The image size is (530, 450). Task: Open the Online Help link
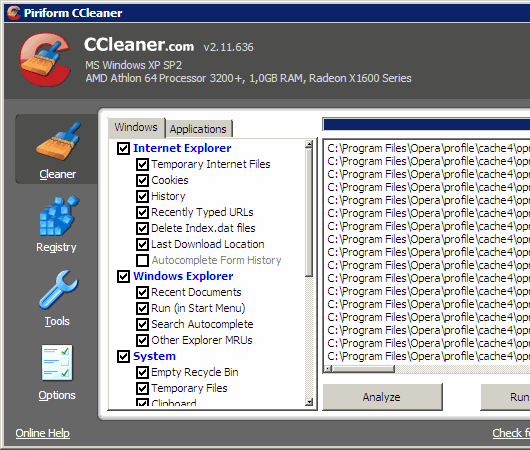pyautogui.click(x=43, y=433)
